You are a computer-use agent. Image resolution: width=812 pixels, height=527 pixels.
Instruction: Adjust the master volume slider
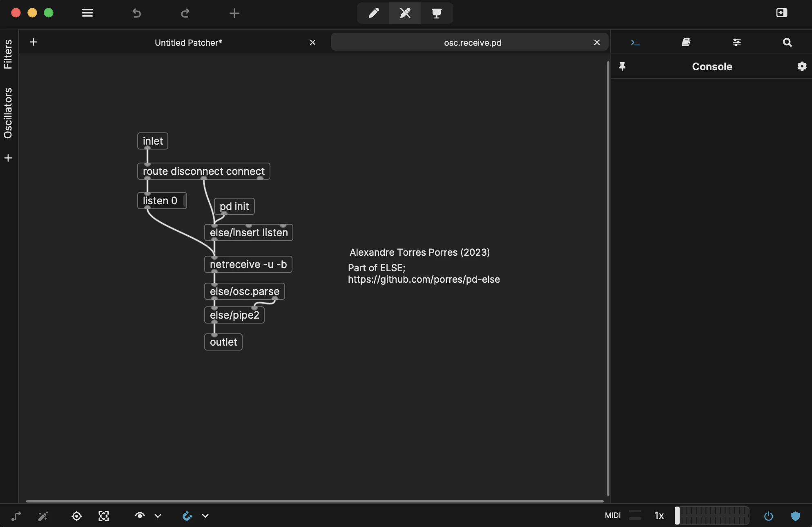712,516
